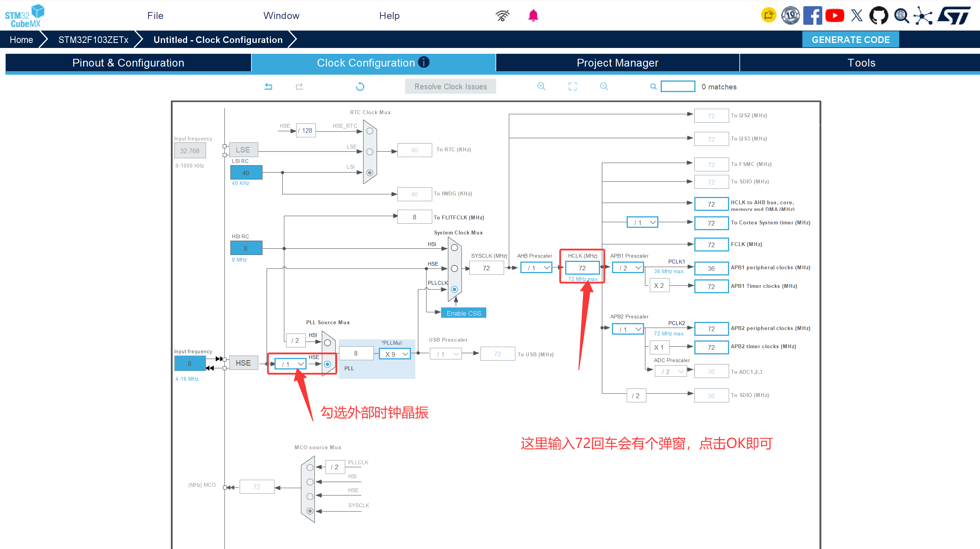The width and height of the screenshot is (980, 549).
Task: Select PLLCLK in System Clock Mux
Action: [x=454, y=289]
